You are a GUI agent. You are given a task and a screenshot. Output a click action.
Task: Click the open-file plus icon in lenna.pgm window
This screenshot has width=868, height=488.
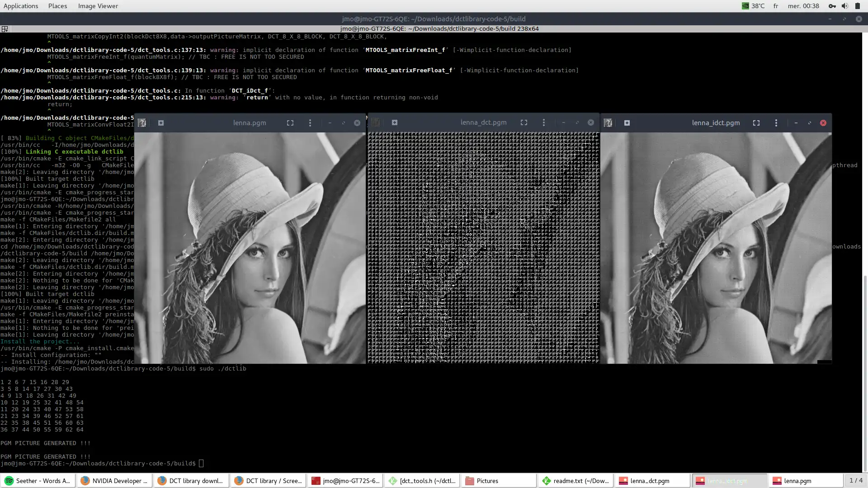tap(161, 123)
